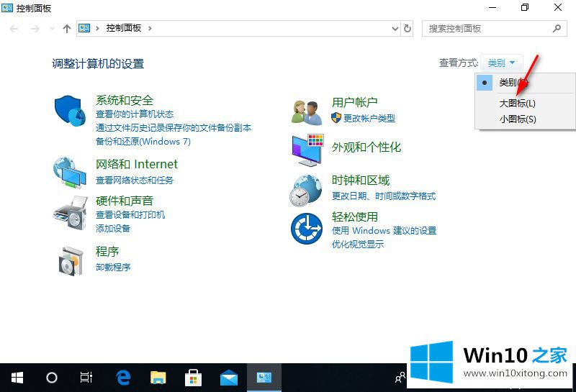Open 用户帐户 category

[354, 102]
